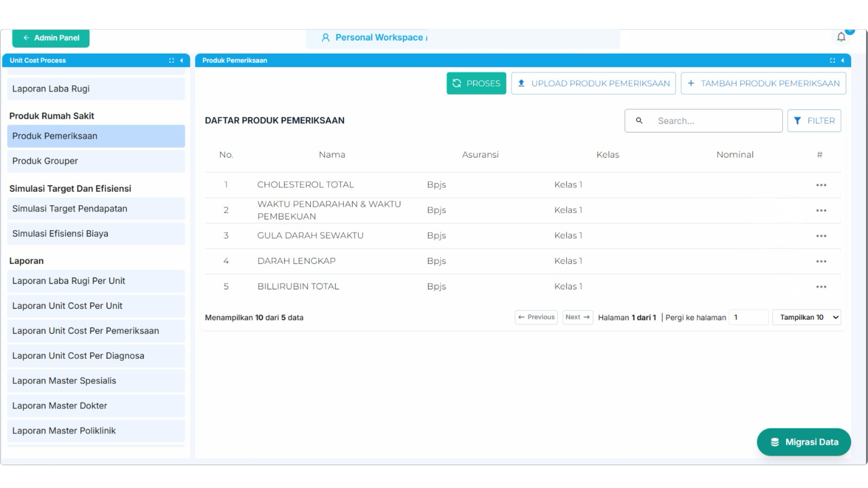Open Laporan Laba Rugi menu item

pyautogui.click(x=96, y=89)
